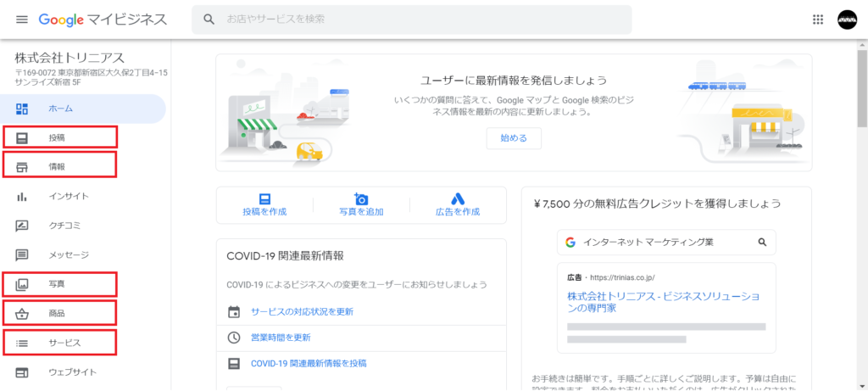
Task: Click the search magnifier icon
Action: pos(209,20)
